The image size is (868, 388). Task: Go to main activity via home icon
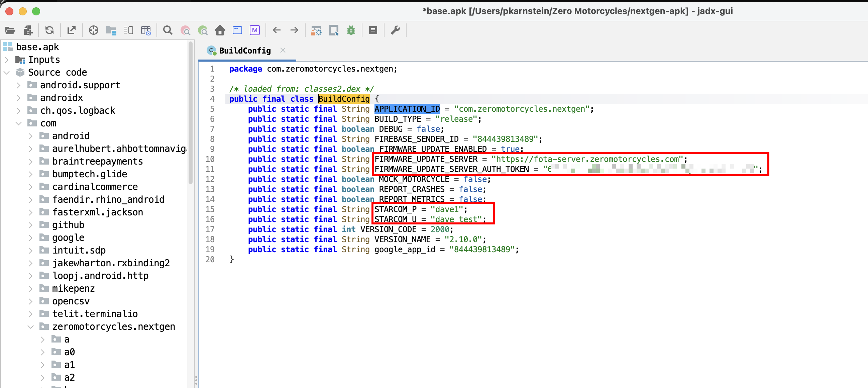pos(220,31)
